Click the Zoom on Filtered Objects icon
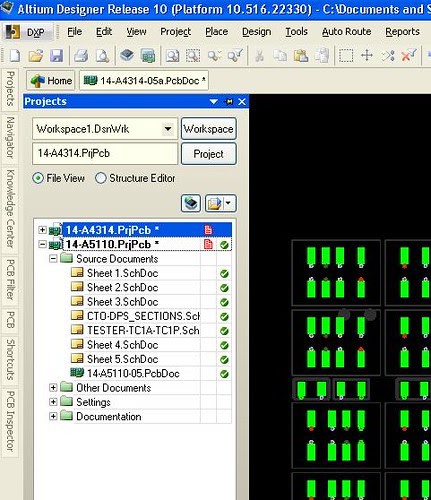 tap(235, 56)
